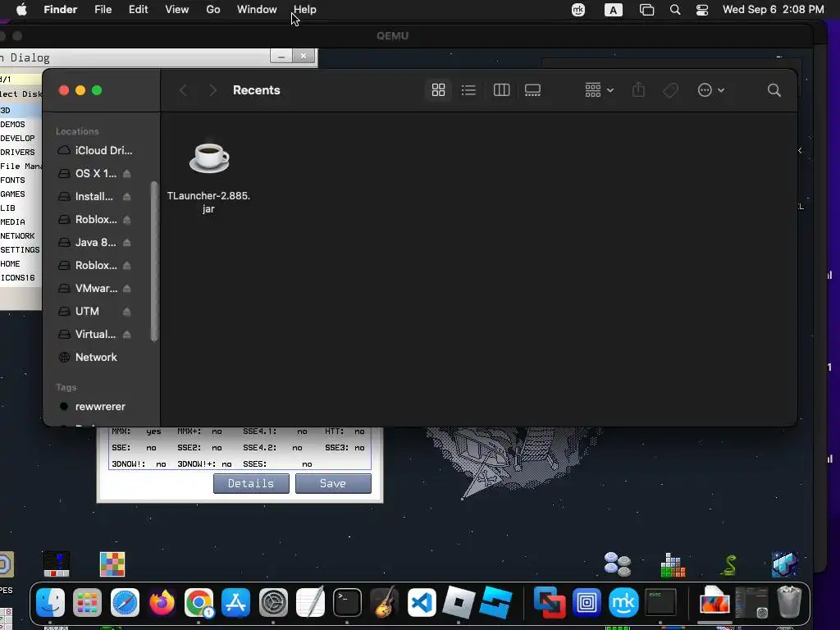840x630 pixels.
Task: Eject the Install volume
Action: 127,197
